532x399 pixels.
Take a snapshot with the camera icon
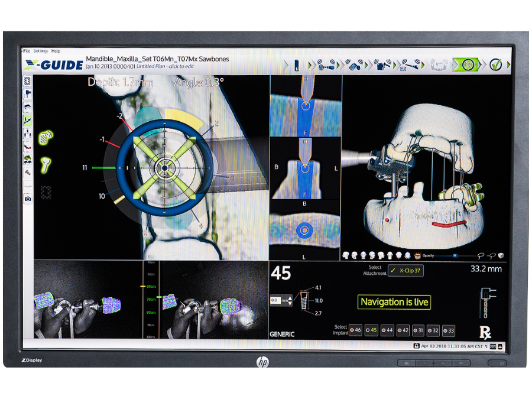pyautogui.click(x=27, y=199)
